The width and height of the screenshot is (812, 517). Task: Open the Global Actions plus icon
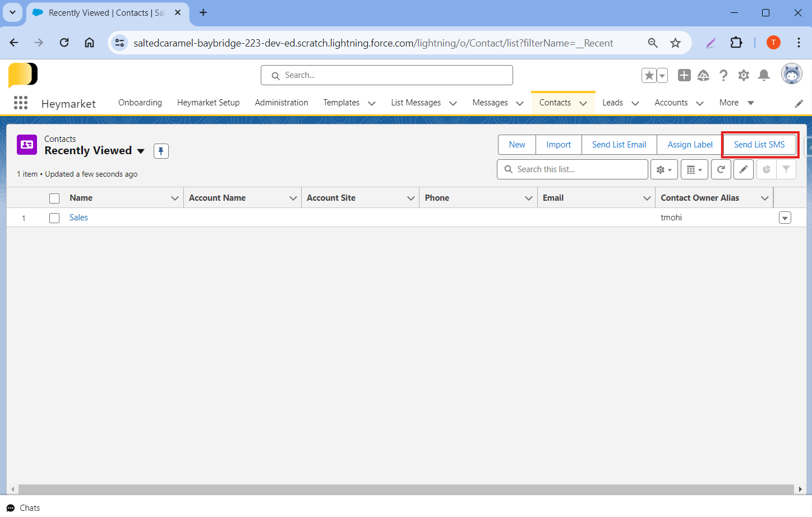click(x=684, y=75)
